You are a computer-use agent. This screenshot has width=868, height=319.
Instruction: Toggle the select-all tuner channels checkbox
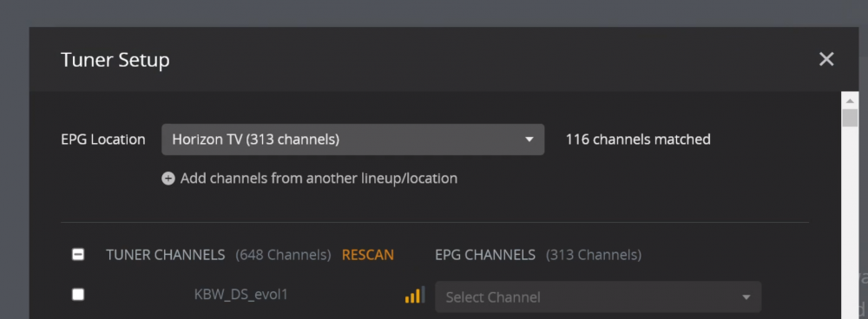(78, 255)
